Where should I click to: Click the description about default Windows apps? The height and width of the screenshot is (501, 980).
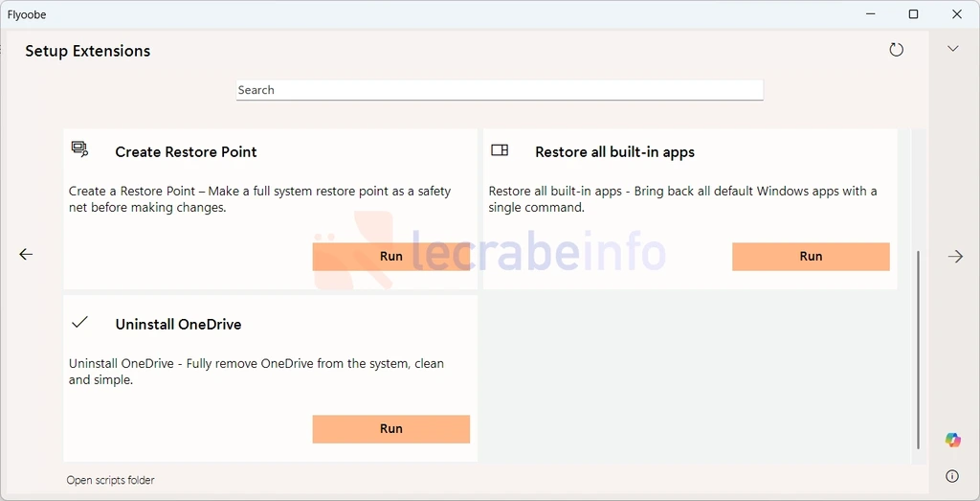tap(682, 199)
